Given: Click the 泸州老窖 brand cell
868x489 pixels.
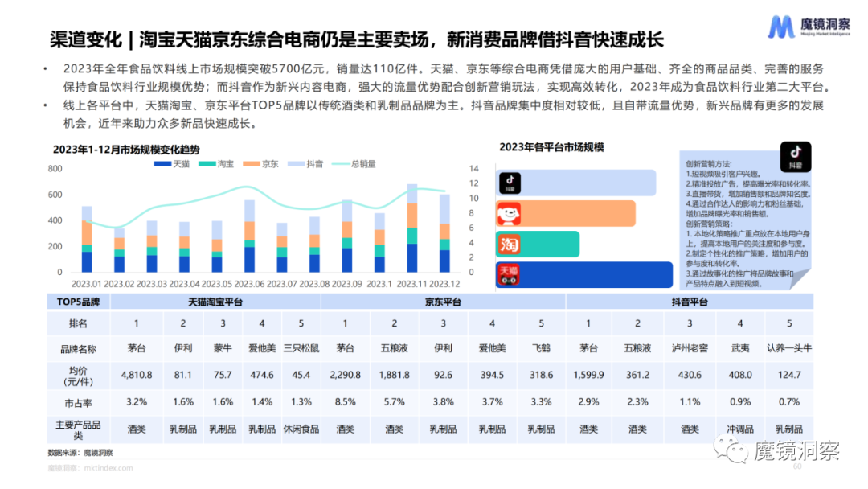Looking at the screenshot, I should [x=690, y=348].
